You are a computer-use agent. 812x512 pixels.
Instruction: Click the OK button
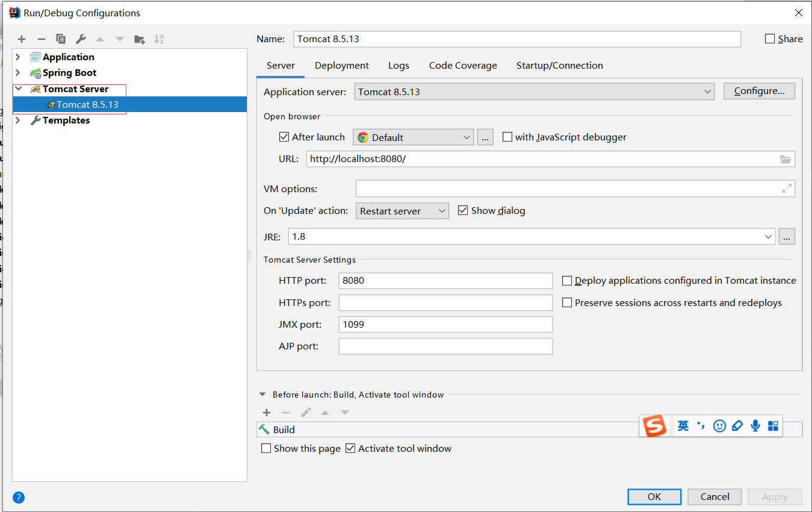point(654,496)
